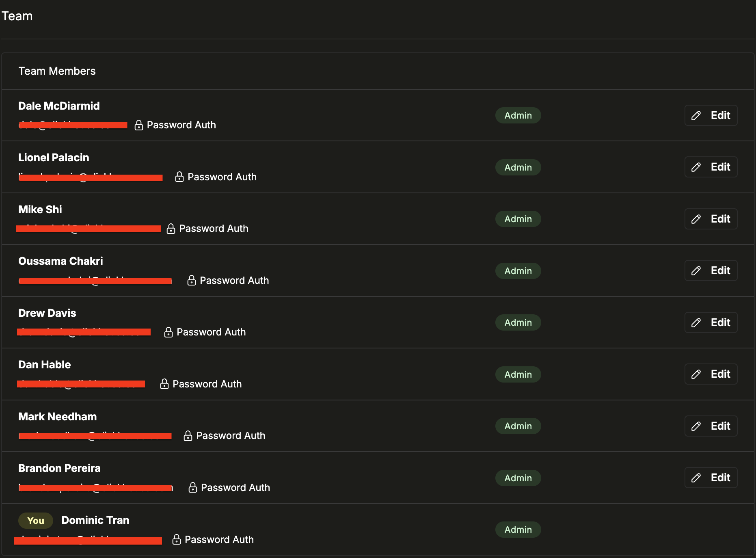756x558 pixels.
Task: Click the pencil icon beside Dale McDiarmid's Edit button
Action: pos(696,115)
